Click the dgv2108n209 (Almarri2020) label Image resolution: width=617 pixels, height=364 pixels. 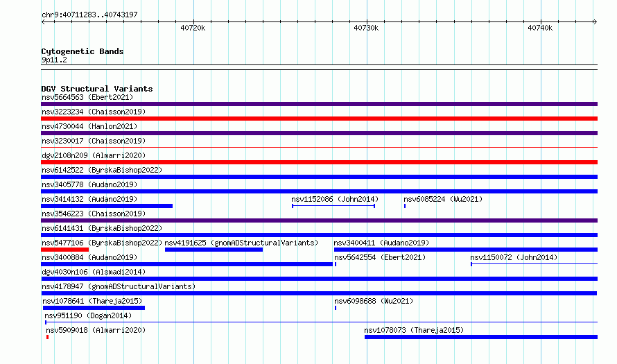[94, 155]
